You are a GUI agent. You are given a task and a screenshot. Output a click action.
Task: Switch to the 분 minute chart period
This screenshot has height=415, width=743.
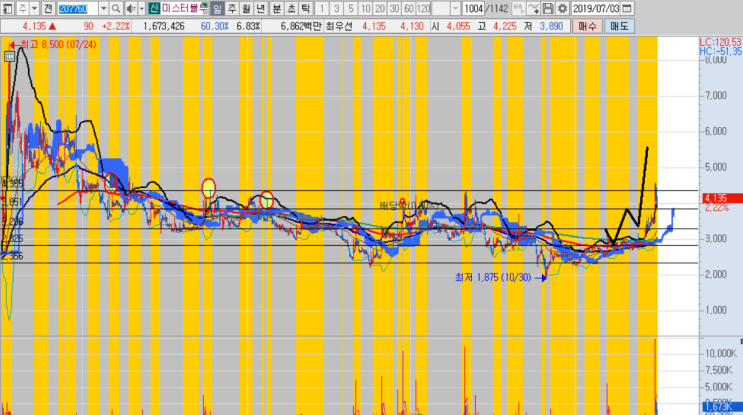coord(276,8)
